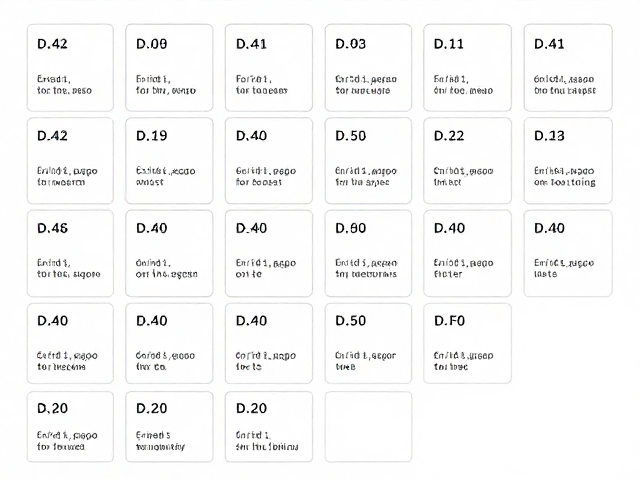Click the D.11 card
640x480 pixels.
point(467,68)
